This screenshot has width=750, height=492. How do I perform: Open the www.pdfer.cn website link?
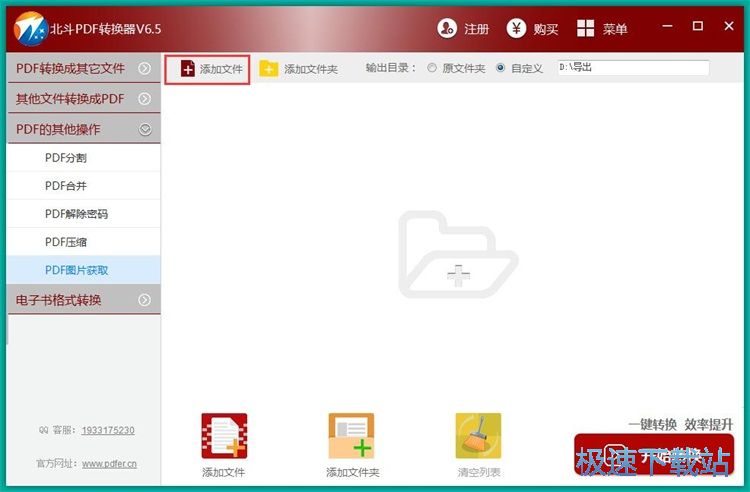[x=109, y=463]
